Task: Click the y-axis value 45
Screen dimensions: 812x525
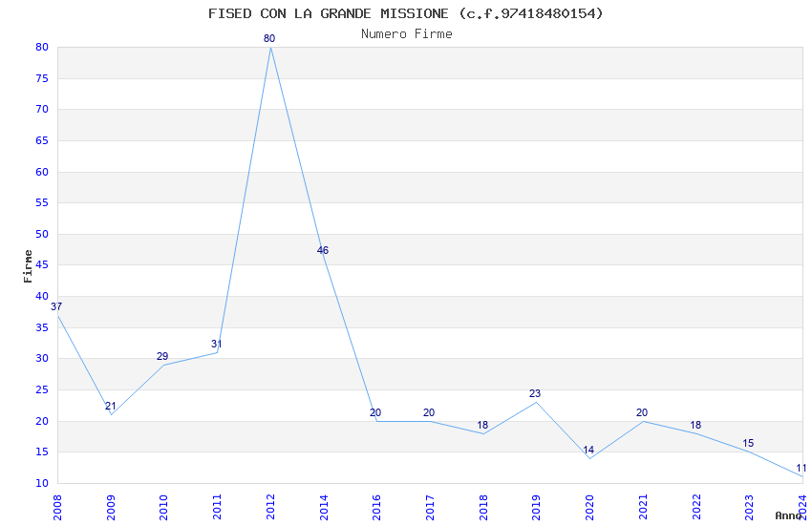Action: pos(42,264)
